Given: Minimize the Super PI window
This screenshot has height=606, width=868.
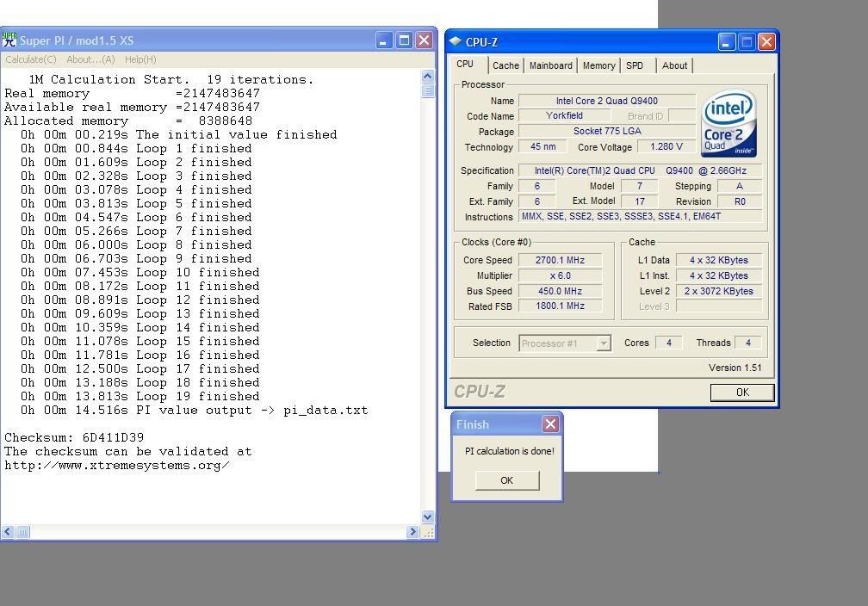Looking at the screenshot, I should click(384, 40).
